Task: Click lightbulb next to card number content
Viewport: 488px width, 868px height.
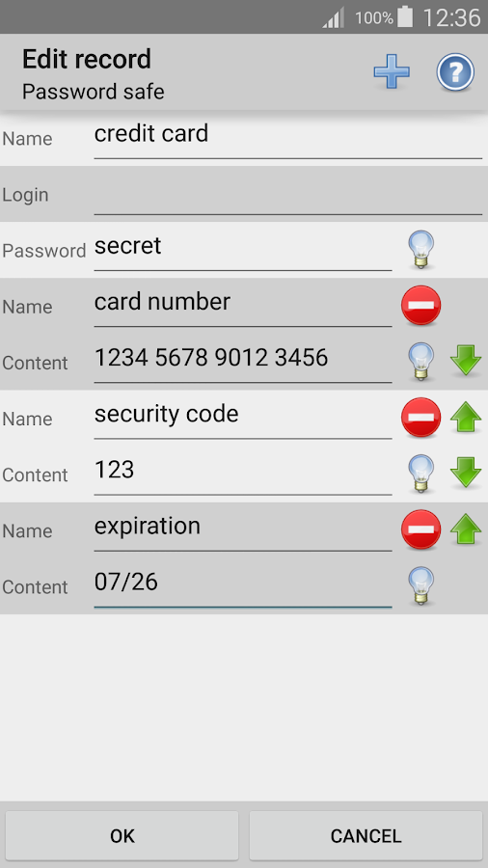Action: tap(421, 361)
